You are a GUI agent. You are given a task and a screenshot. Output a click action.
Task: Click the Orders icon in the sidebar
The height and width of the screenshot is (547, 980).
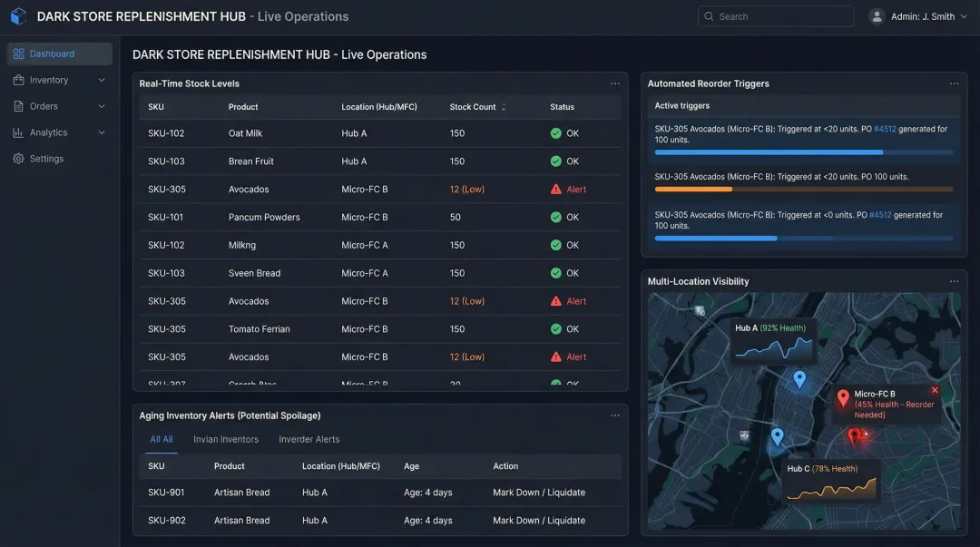[x=18, y=105]
